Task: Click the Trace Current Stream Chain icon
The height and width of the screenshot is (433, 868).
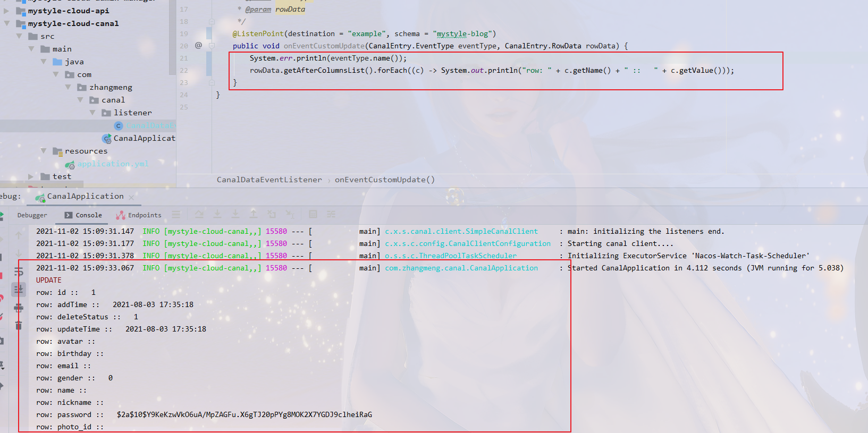Action: [x=331, y=215]
